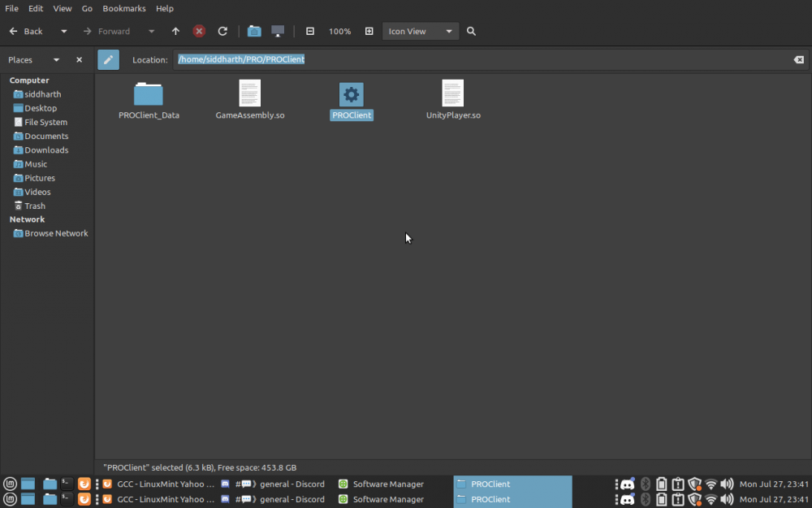Collapse the Network section in sidebar
The height and width of the screenshot is (508, 812).
click(x=27, y=219)
